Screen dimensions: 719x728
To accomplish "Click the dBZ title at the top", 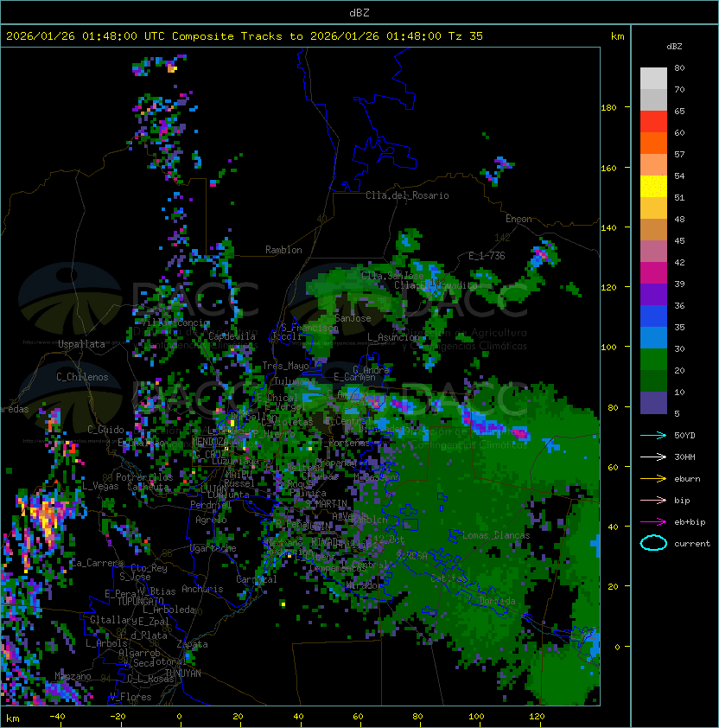I will click(359, 12).
